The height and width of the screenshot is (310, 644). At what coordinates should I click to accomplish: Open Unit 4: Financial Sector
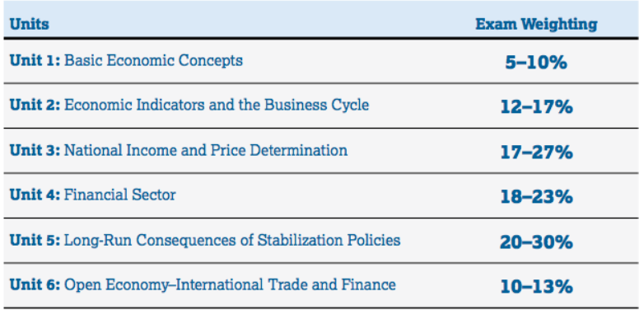[93, 195]
